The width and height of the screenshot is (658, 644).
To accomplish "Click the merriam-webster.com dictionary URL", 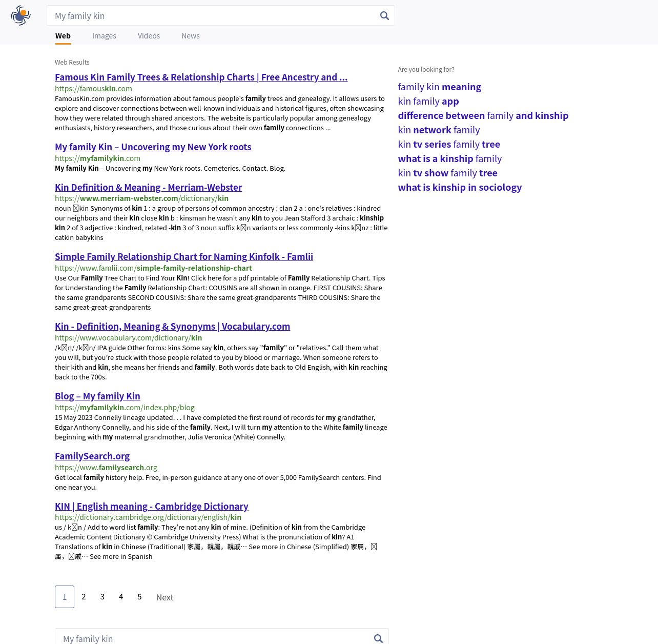I will tap(141, 198).
